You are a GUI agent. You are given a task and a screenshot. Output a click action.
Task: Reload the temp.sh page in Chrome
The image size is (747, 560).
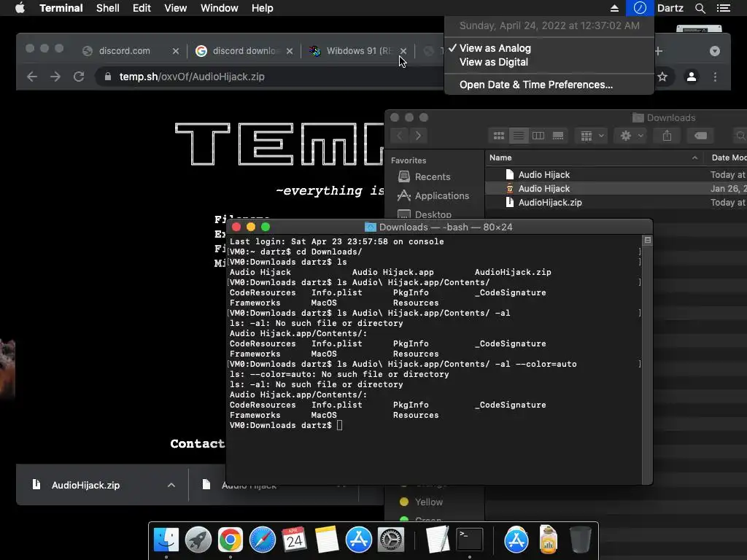click(79, 77)
